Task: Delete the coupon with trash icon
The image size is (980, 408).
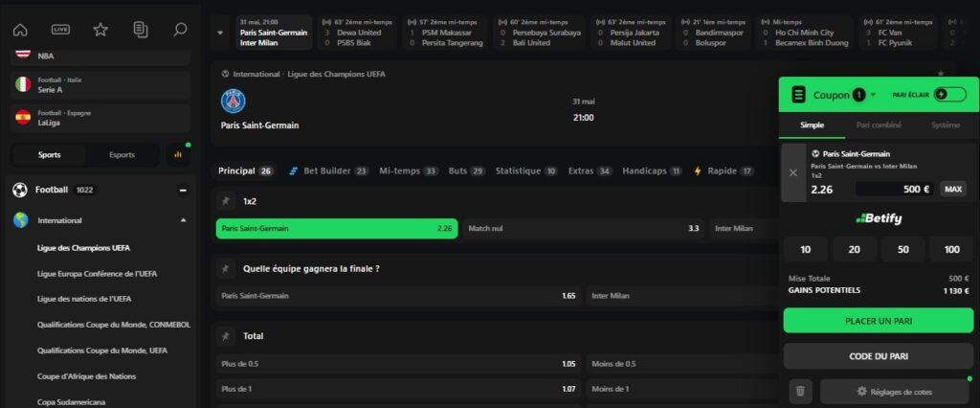Action: pos(800,391)
